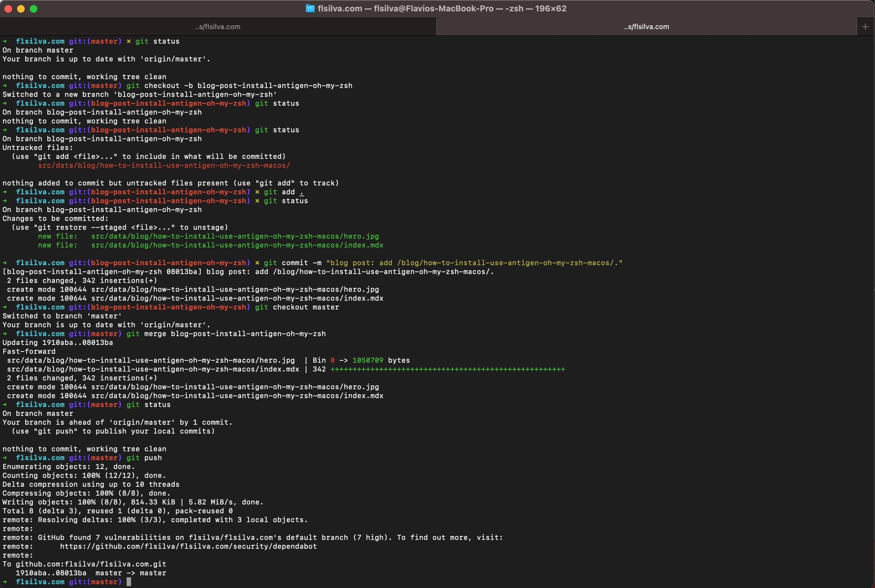Select the right active ..s/flsilva.com tab
875x588 pixels.
pyautogui.click(x=646, y=26)
